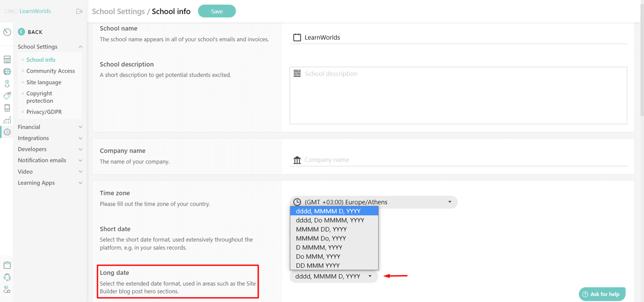Click the Time zone heading text
Image resolution: width=644 pixels, height=302 pixels.
[x=115, y=193]
